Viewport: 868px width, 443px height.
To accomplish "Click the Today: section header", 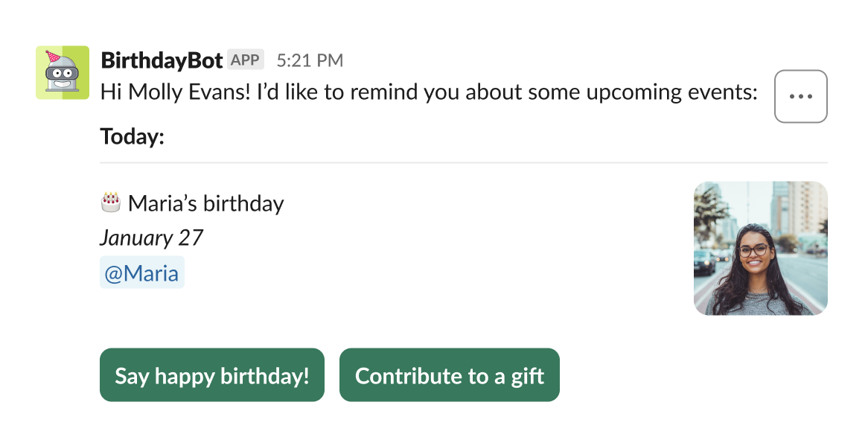I will [133, 137].
